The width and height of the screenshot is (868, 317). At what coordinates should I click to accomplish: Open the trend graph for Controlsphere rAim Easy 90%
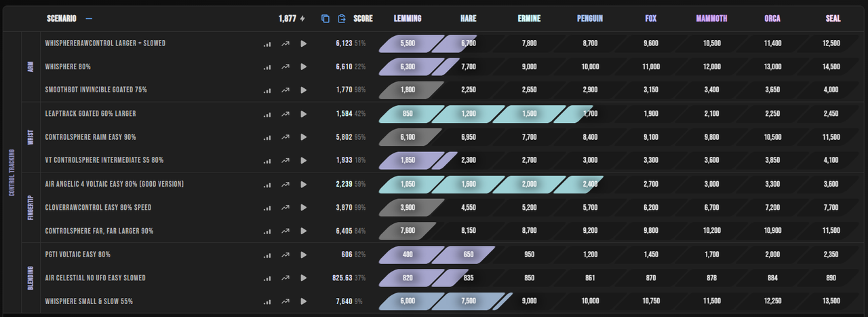[285, 137]
